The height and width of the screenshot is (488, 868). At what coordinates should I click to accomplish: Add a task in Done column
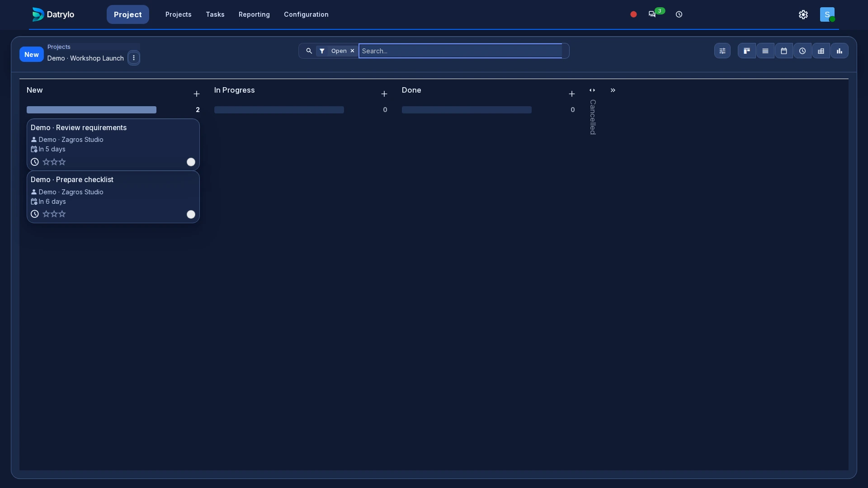(572, 94)
